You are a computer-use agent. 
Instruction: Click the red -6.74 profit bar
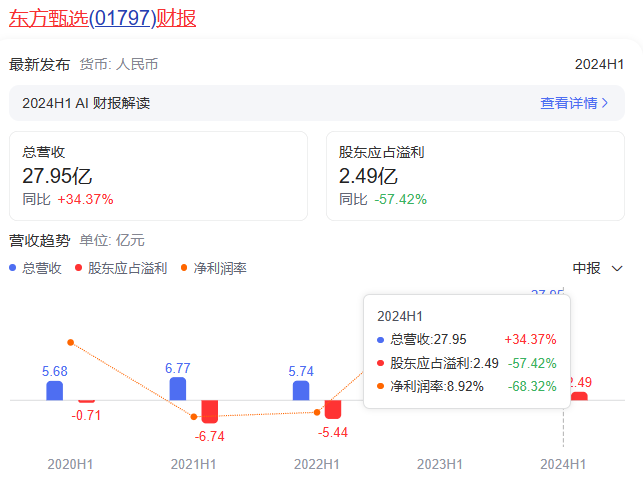[210, 412]
